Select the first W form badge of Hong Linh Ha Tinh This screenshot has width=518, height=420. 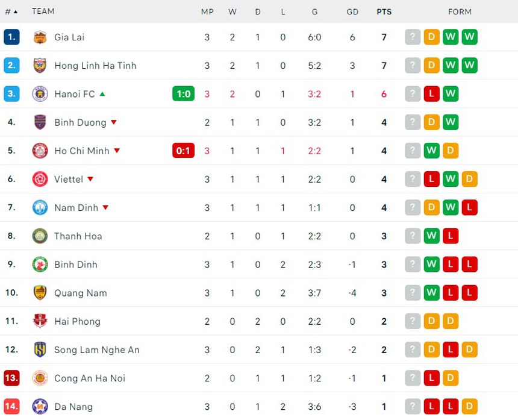point(451,65)
